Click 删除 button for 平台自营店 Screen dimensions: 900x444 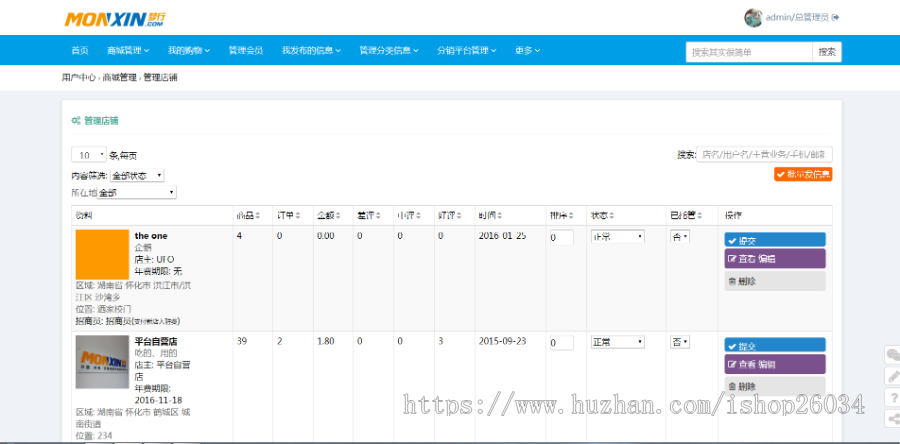[775, 385]
